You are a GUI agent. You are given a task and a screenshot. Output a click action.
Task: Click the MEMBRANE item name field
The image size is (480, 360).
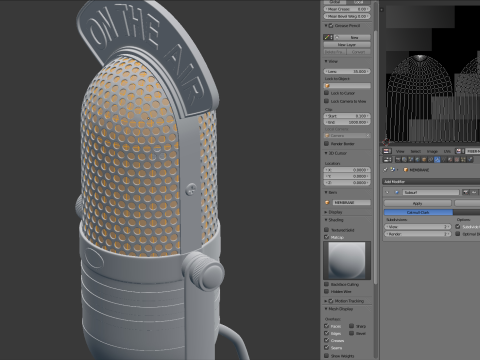coord(351,202)
